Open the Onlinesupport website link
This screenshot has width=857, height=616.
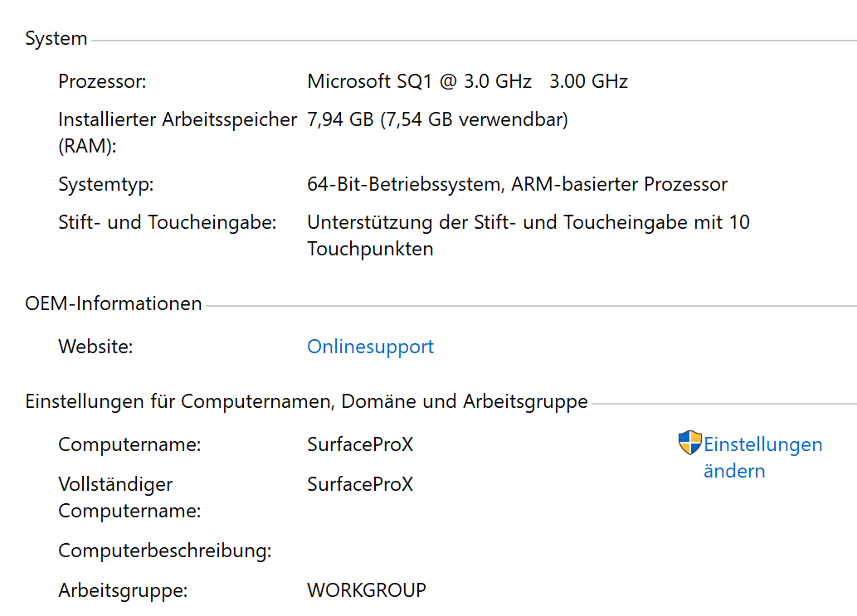coord(370,347)
